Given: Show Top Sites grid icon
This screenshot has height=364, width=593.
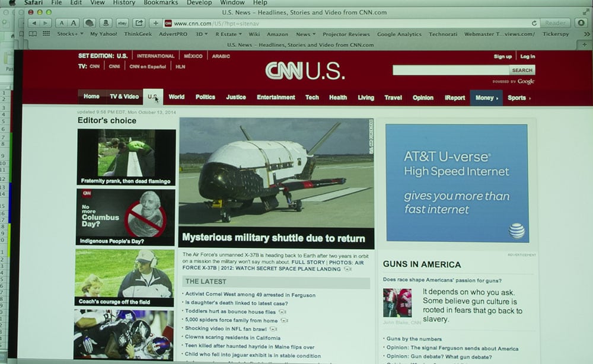Looking at the screenshot, I should point(46,34).
